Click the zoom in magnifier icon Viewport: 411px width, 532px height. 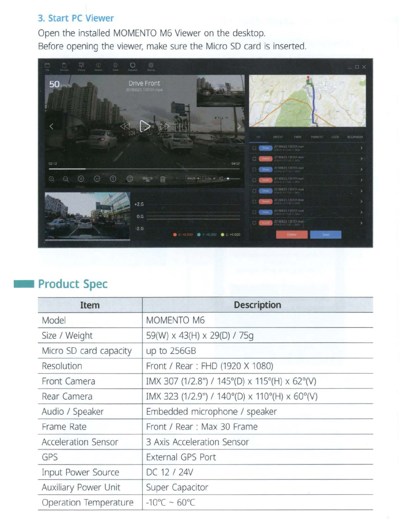[52, 179]
